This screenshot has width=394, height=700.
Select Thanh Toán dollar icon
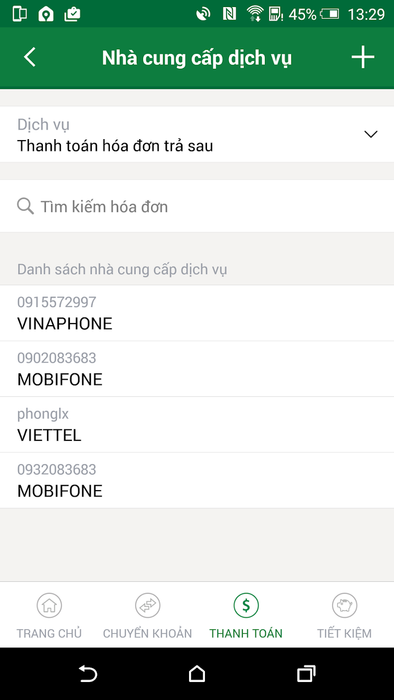[x=246, y=605]
